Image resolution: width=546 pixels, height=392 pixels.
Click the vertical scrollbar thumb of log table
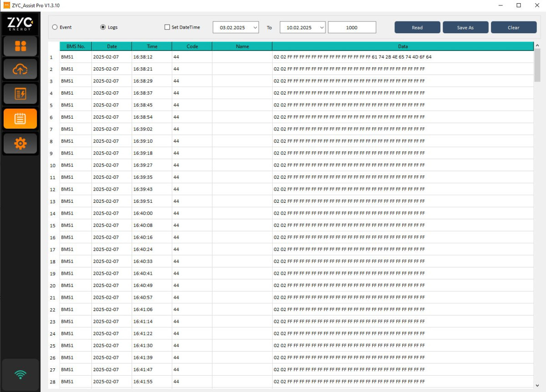click(537, 66)
